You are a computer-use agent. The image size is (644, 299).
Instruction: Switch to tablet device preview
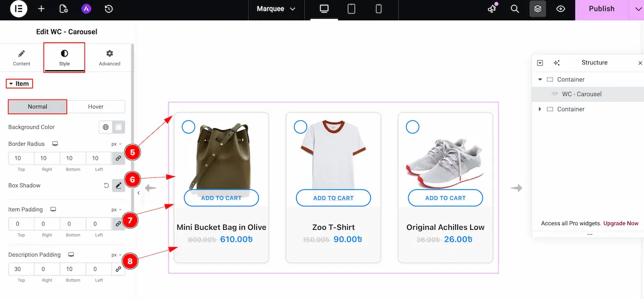352,9
